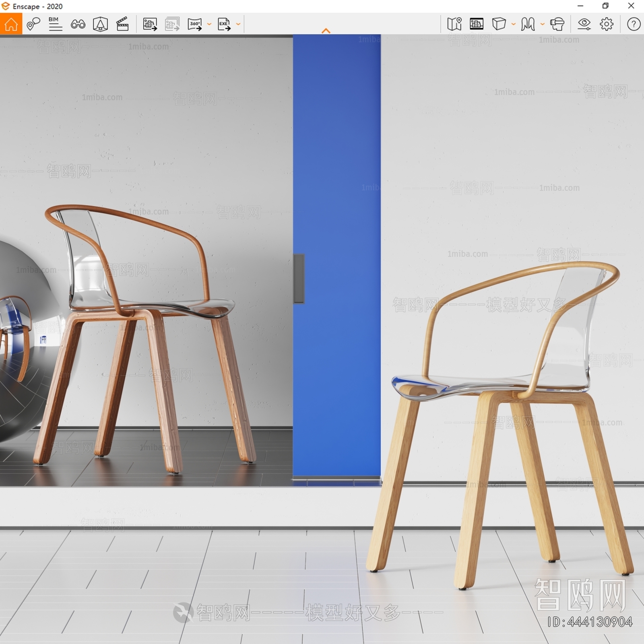Collapse the toolbar with the orange chevron

click(326, 31)
